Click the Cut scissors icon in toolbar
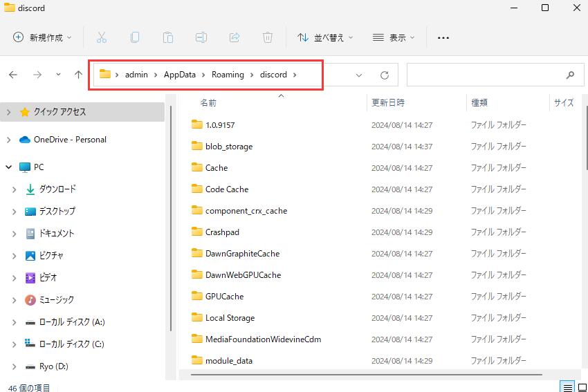Viewport: 588px width, 392px height. click(x=102, y=37)
